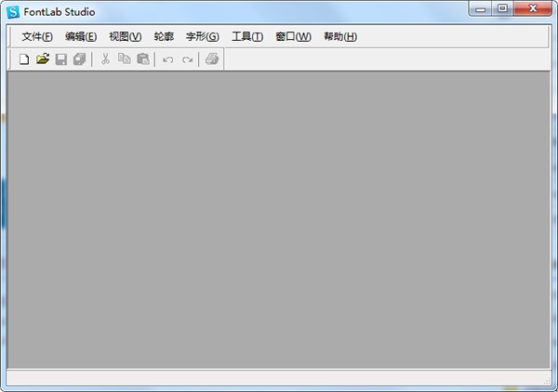Click the Redo arrow icon
Viewport: 558px width, 392px height.
(187, 59)
